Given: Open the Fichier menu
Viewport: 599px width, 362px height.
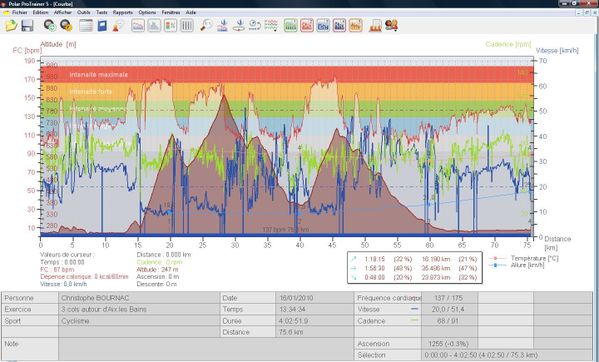Looking at the screenshot, I should click(19, 13).
